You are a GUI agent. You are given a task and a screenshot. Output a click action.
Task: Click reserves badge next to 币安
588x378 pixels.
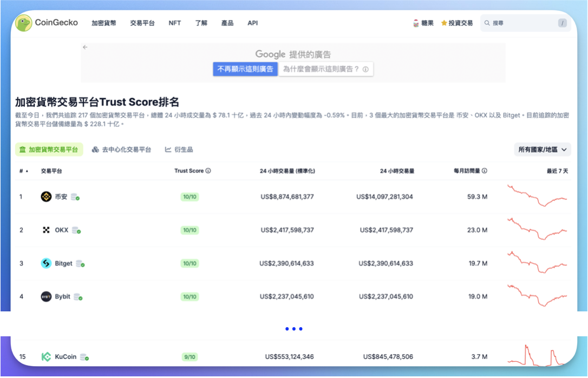(75, 197)
